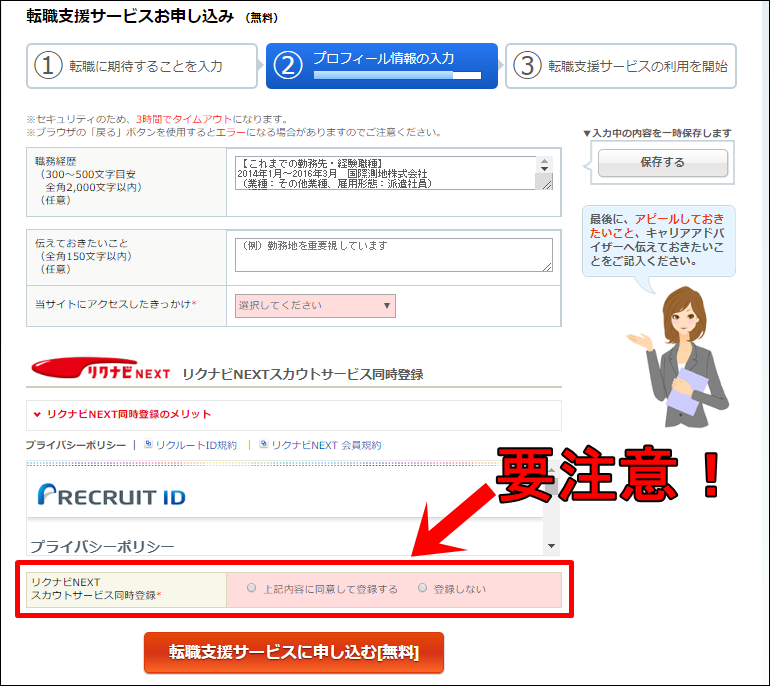The width and height of the screenshot is (770, 686).
Task: Select 上記内容に同意して登録する radio button
Action: 251,588
